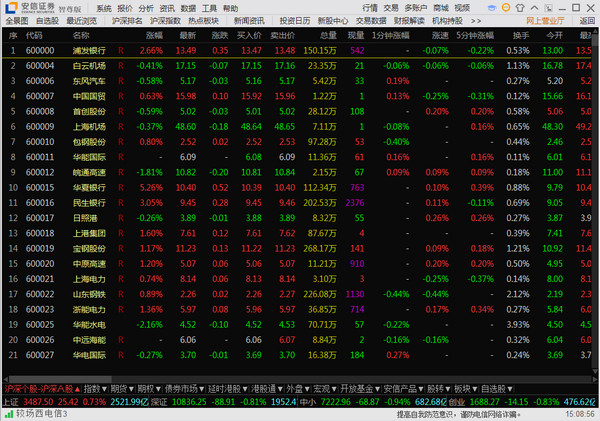Select the 民生银行 stock name
This screenshot has height=421, width=600.
(x=89, y=203)
